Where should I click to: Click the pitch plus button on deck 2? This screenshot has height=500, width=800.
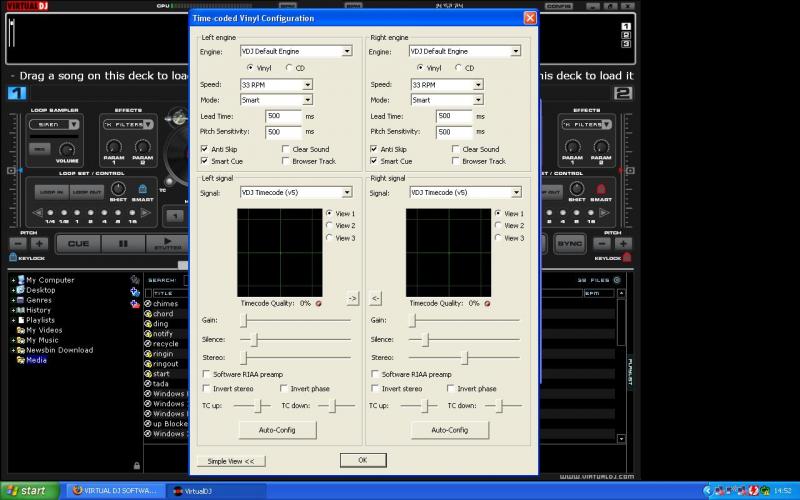tap(623, 244)
